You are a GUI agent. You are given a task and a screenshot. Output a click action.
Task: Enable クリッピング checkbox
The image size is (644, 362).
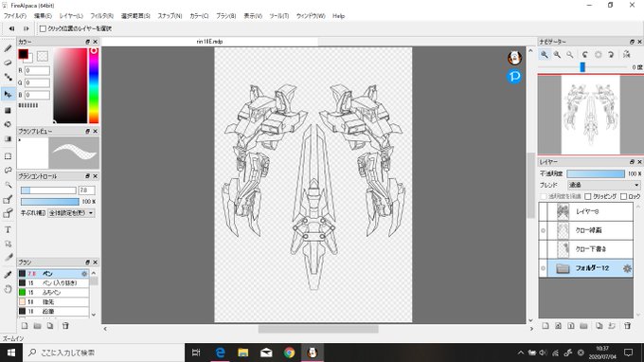588,197
